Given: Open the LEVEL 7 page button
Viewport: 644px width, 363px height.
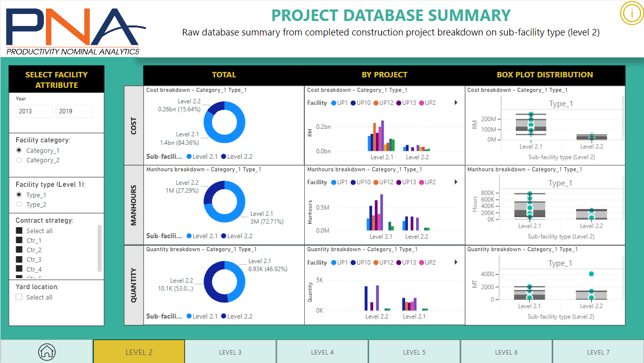Looking at the screenshot, I should coord(598,352).
